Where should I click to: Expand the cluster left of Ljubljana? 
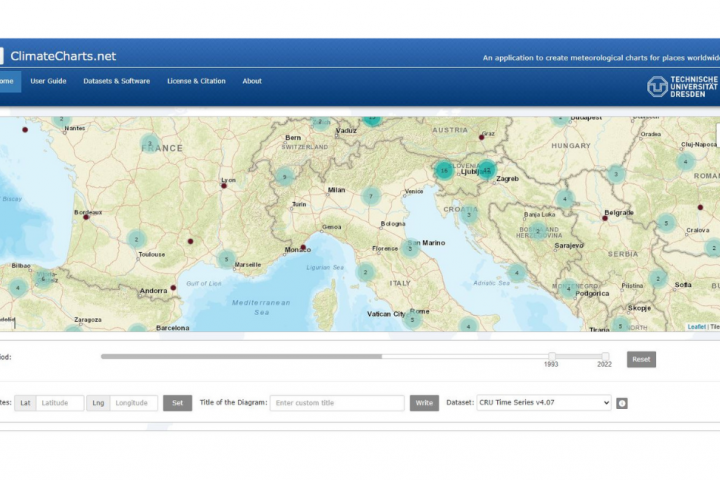coord(444,171)
